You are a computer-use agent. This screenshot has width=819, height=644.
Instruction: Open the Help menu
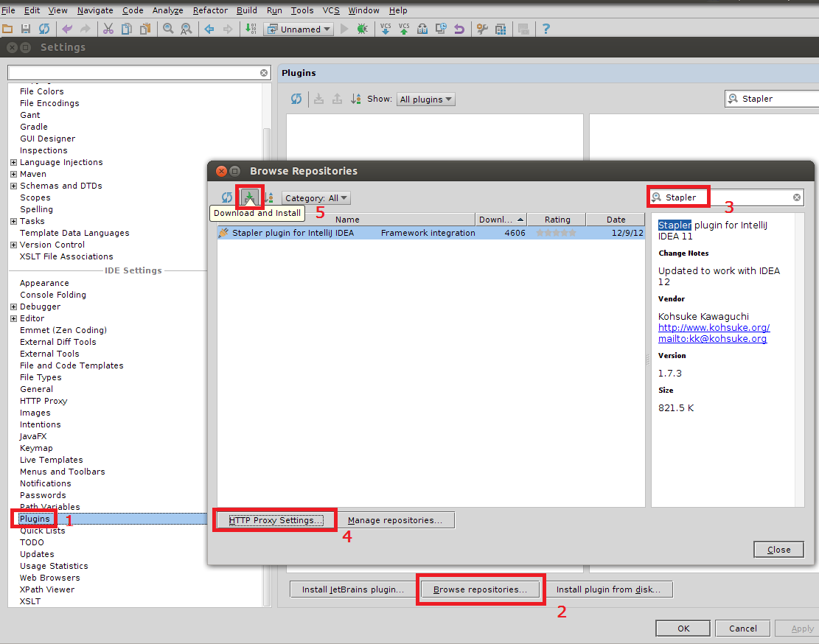(x=398, y=10)
